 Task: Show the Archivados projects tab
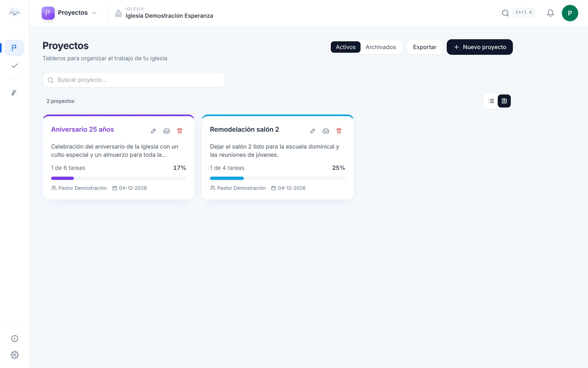click(x=381, y=47)
